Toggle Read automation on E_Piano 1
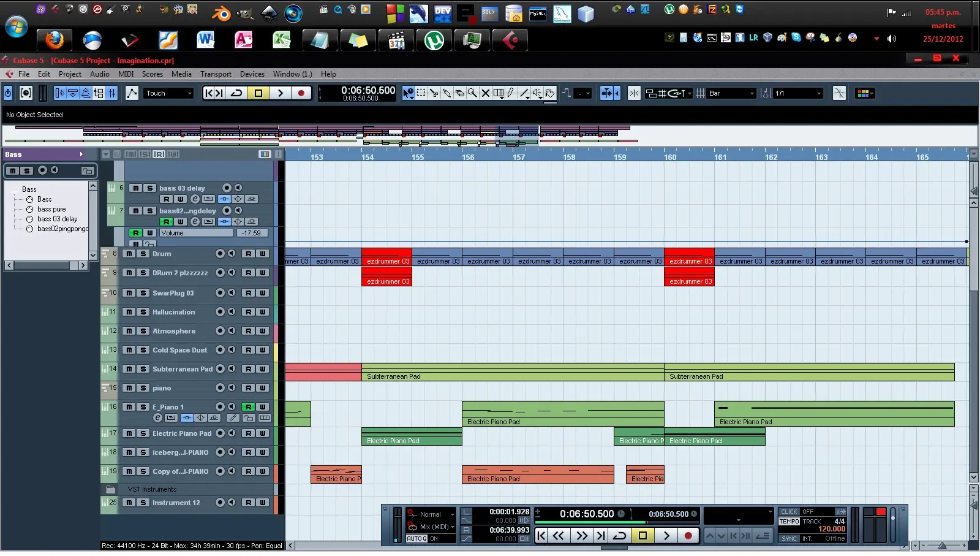The width and height of the screenshot is (980, 556). (x=249, y=407)
